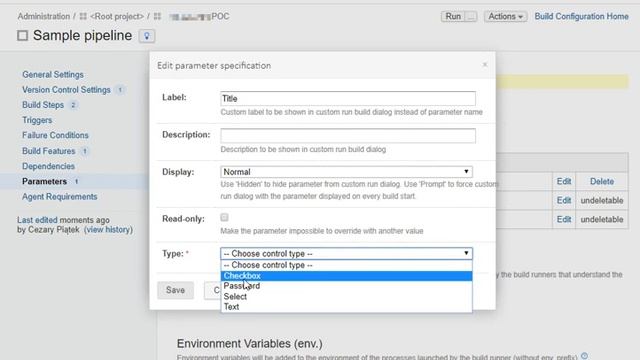Collapse the Type control dropdown
640x360 pixels.
pos(347,253)
